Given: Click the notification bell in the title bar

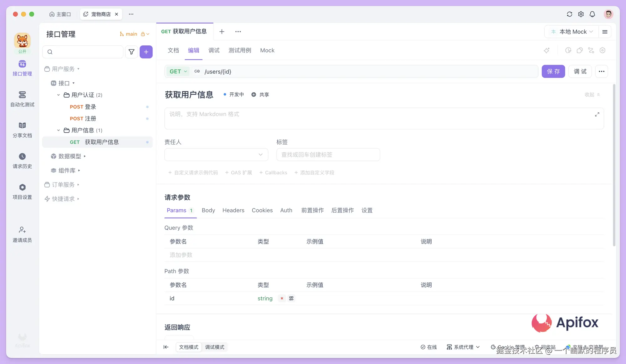Looking at the screenshot, I should tap(592, 14).
